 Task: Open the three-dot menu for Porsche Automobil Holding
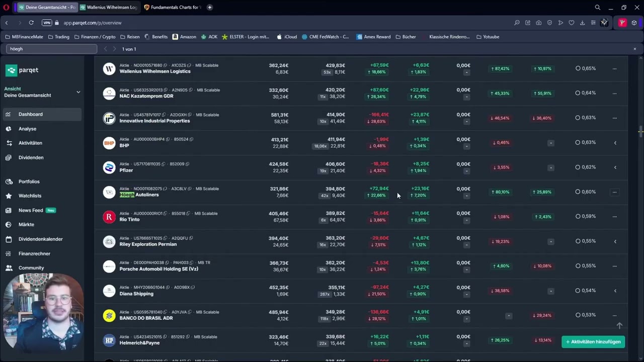[x=614, y=266]
